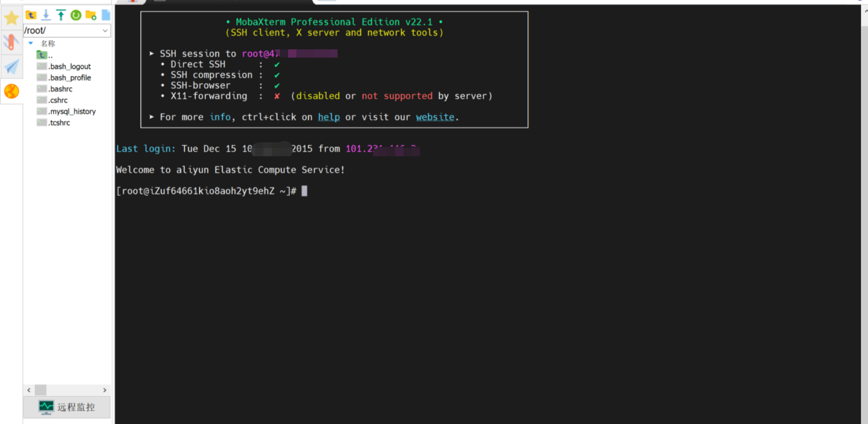Click the .bashrc file icon

point(42,89)
